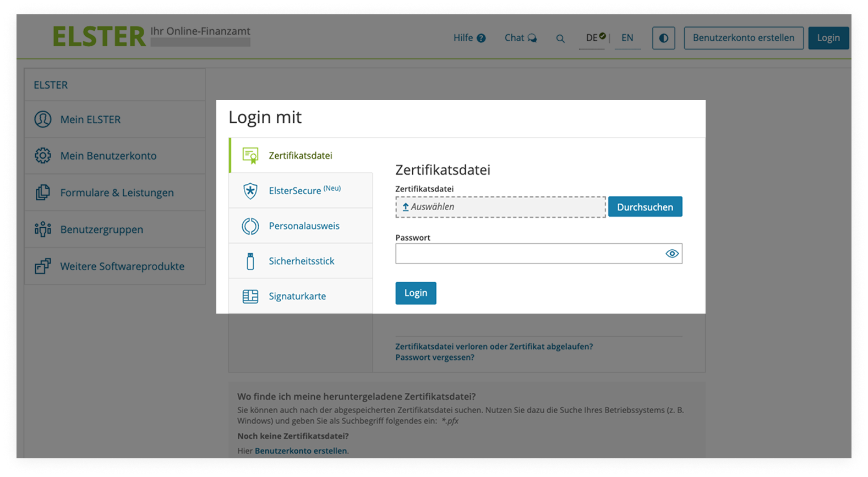Click the Mein Benutzerkonto gear icon
This screenshot has height=477, width=868.
[43, 156]
